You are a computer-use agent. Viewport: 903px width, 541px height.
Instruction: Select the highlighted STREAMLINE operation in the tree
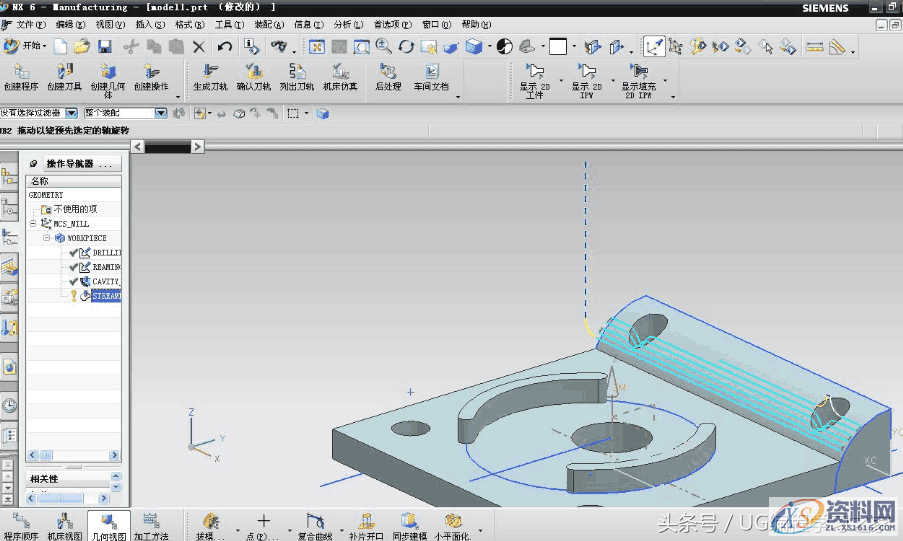tap(106, 297)
